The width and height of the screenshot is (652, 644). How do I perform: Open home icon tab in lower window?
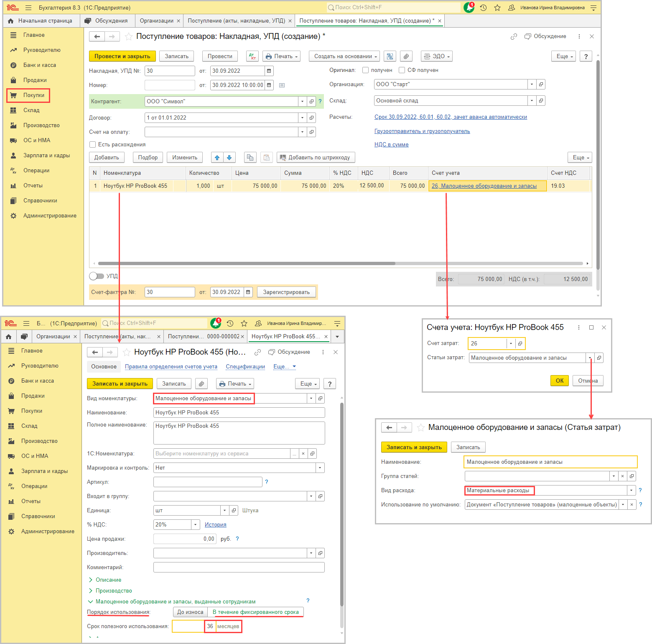[x=8, y=337]
